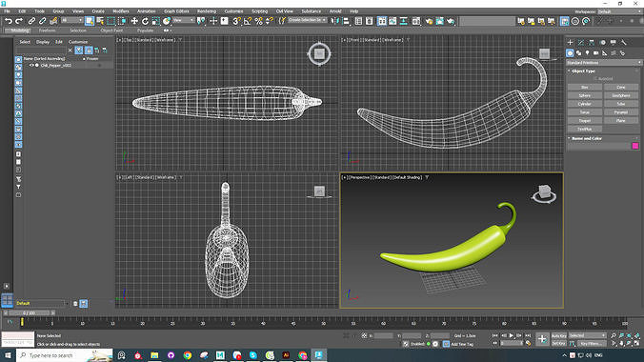The height and width of the screenshot is (362, 644).
Task: Open the View reference coordinate dropdown
Action: (183, 20)
